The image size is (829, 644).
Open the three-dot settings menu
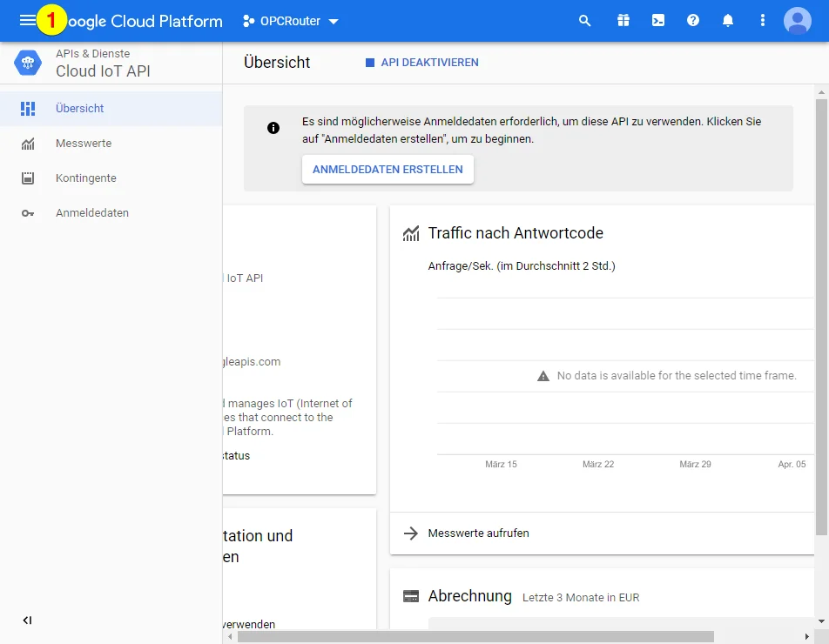point(763,21)
